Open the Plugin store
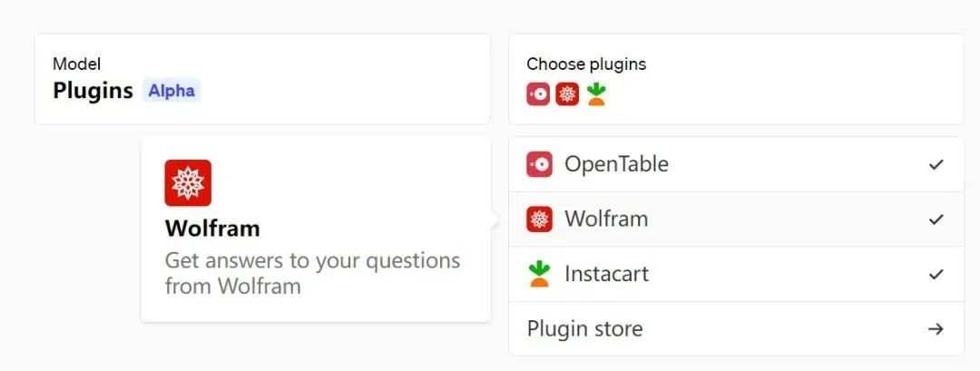 pyautogui.click(x=737, y=328)
